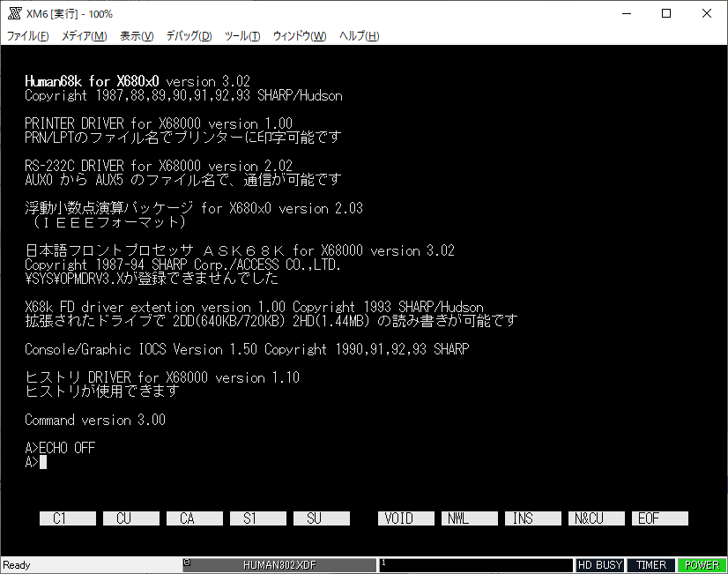Click 'Human68k for X680x0' heading text
The width and height of the screenshot is (728, 574).
(92, 81)
